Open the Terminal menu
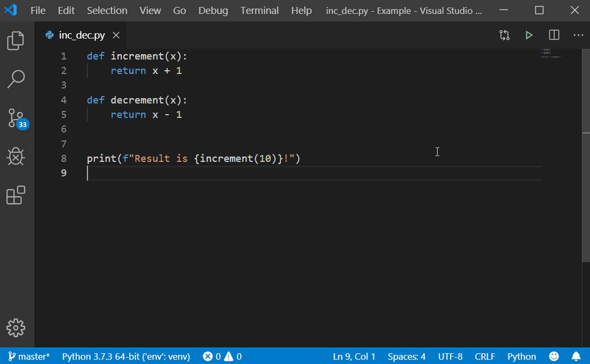The height and width of the screenshot is (364, 590). point(259,10)
